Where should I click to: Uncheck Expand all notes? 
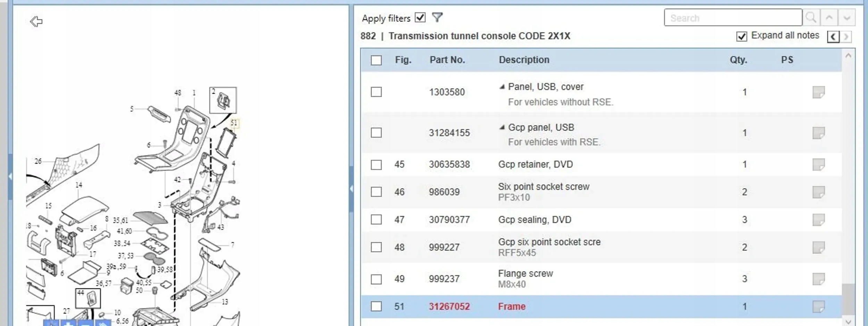[741, 36]
